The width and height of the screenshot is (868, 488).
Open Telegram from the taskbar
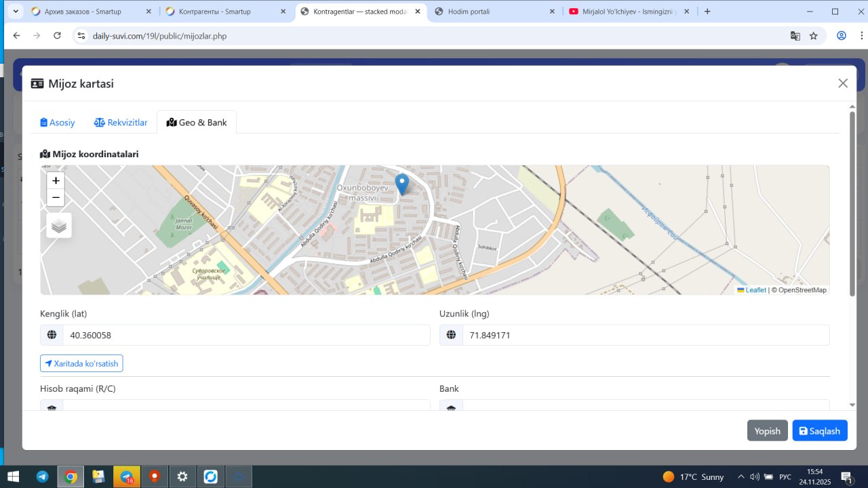[x=42, y=476]
